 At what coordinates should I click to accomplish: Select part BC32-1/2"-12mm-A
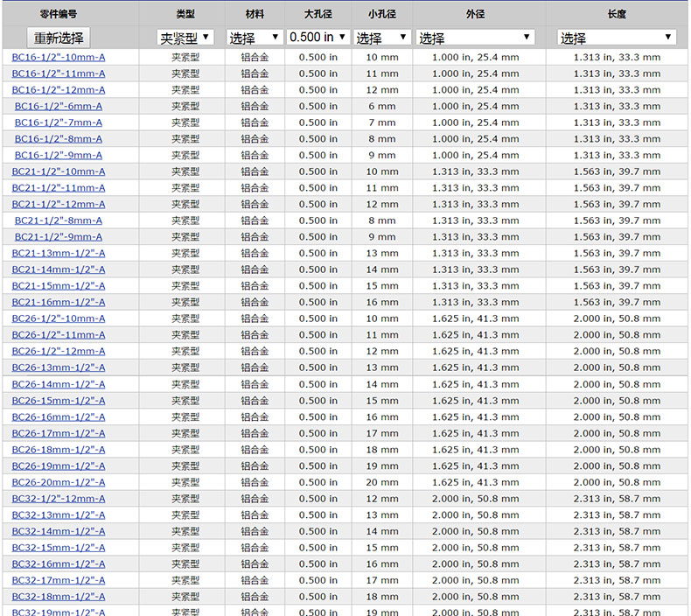point(59,499)
